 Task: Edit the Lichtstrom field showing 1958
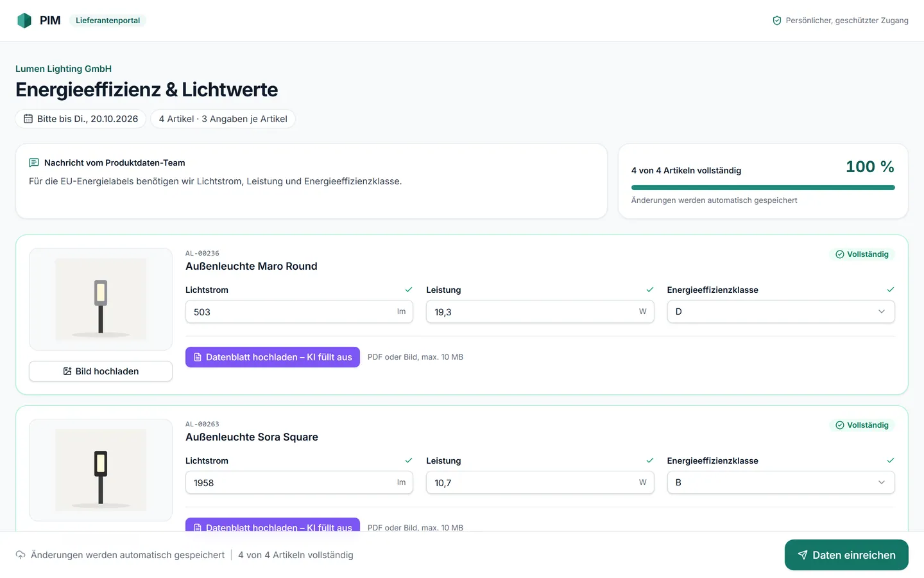[x=299, y=482]
